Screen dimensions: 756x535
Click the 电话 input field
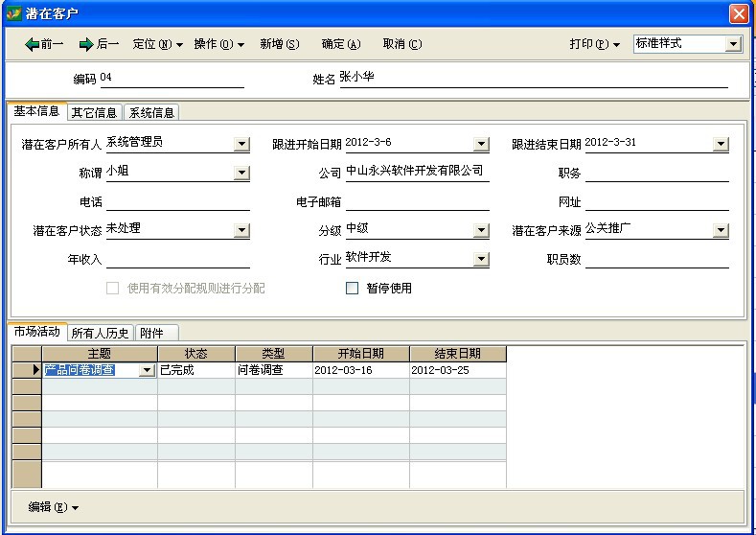(177, 202)
